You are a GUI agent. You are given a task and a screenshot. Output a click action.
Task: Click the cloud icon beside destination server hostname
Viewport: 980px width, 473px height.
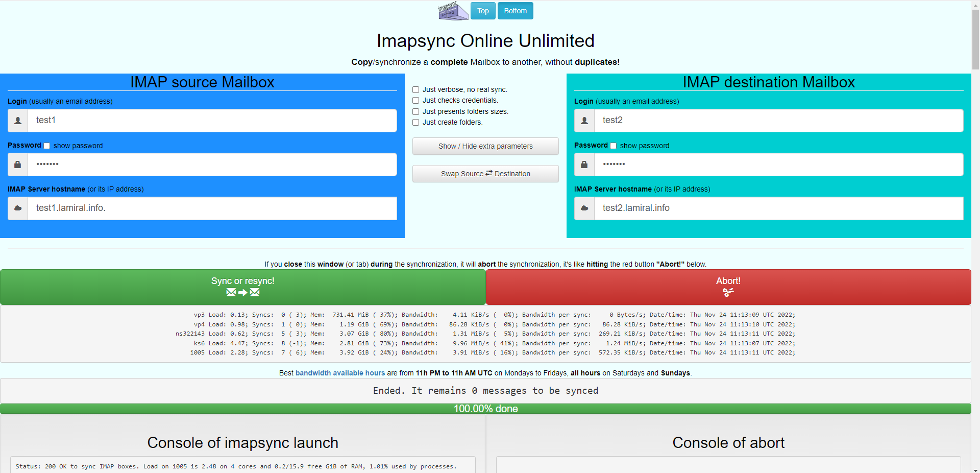click(584, 208)
